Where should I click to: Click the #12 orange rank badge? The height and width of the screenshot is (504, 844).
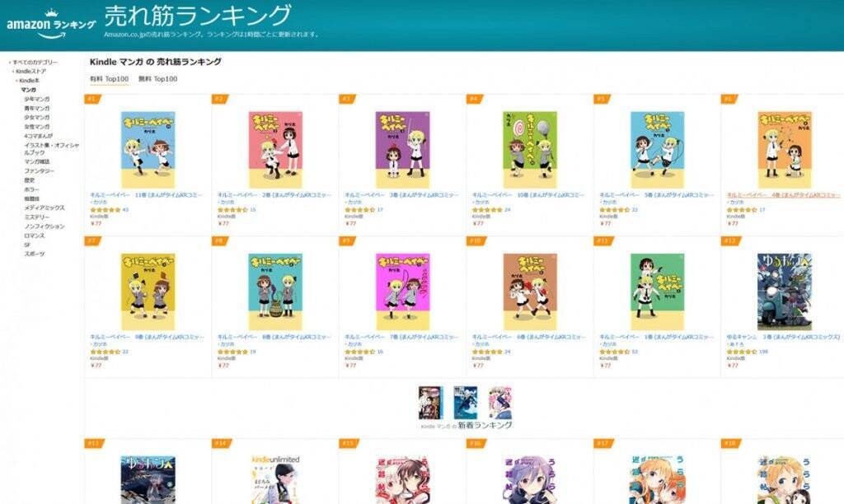tap(730, 241)
